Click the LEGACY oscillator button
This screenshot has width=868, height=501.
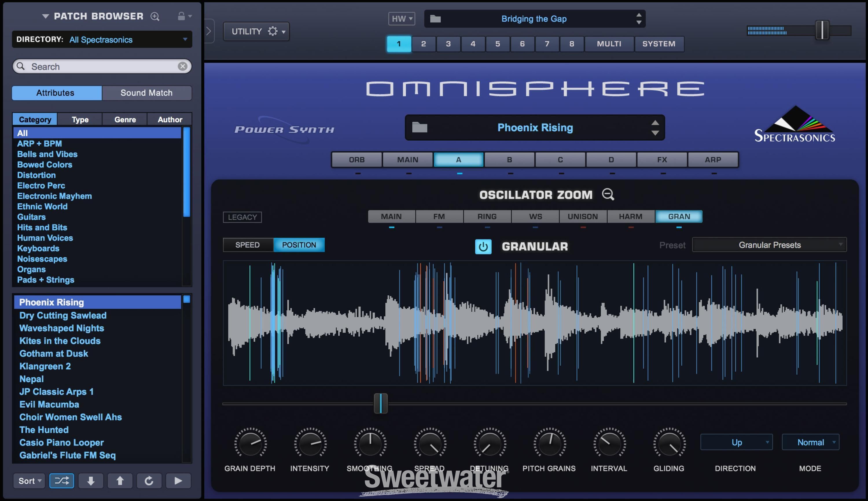(242, 216)
